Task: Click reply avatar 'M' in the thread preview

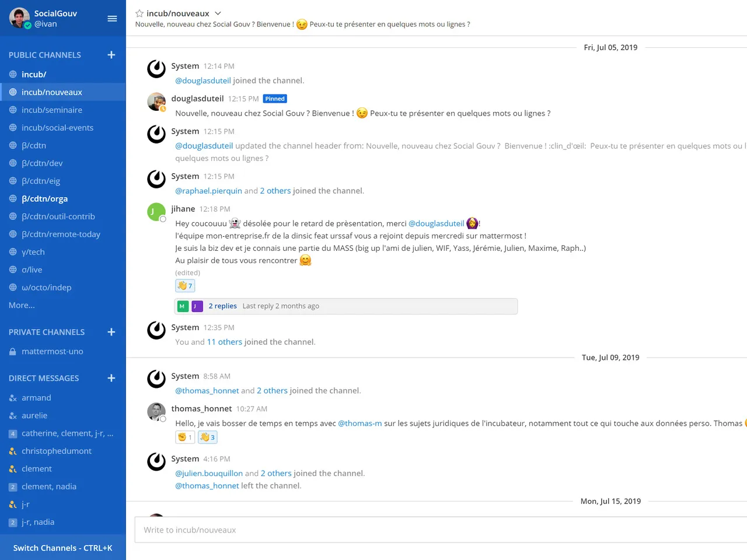Action: 183,306
